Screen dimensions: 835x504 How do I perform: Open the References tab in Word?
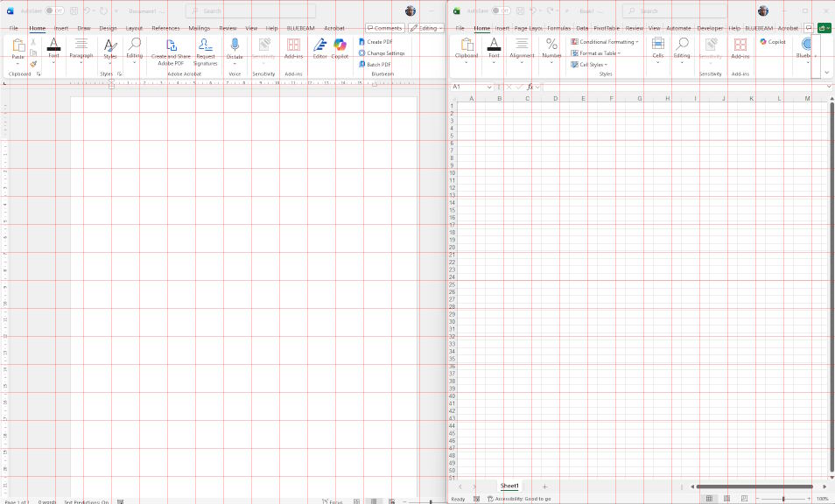click(165, 28)
